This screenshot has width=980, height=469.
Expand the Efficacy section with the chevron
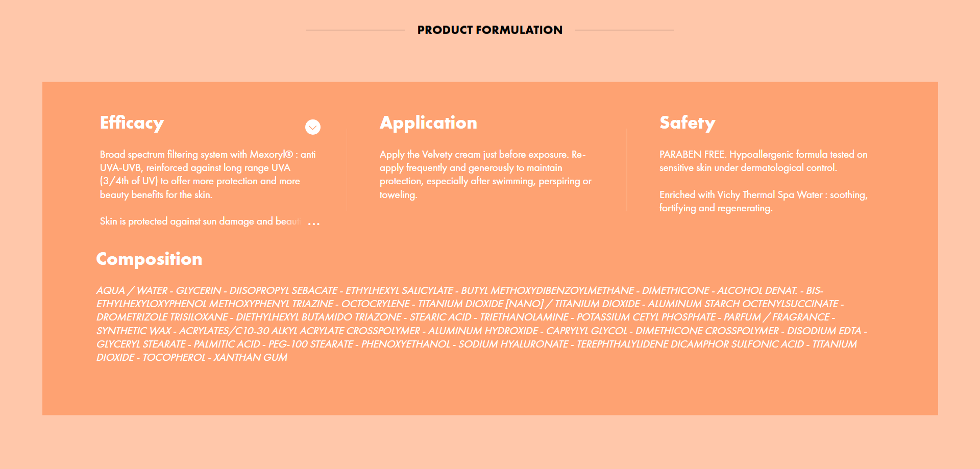(313, 127)
